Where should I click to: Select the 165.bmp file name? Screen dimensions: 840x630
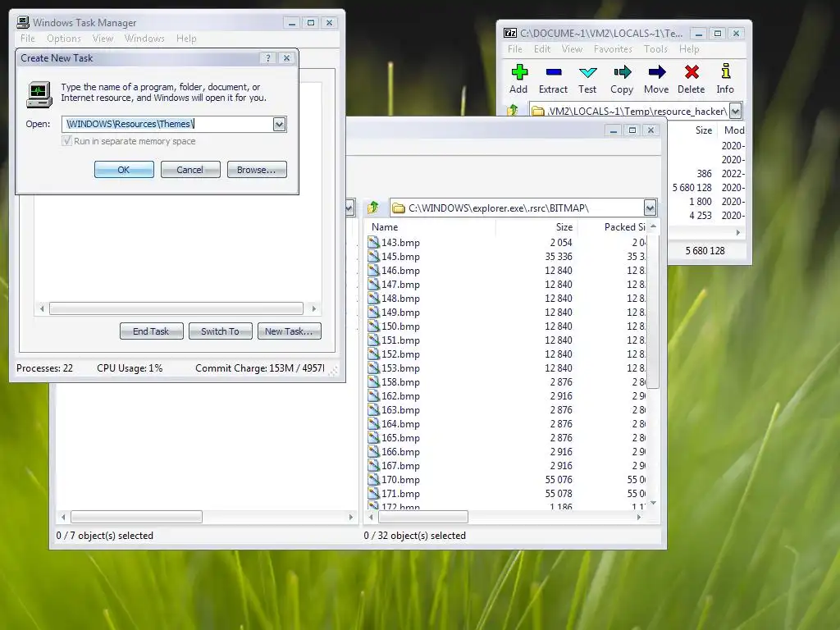point(400,438)
